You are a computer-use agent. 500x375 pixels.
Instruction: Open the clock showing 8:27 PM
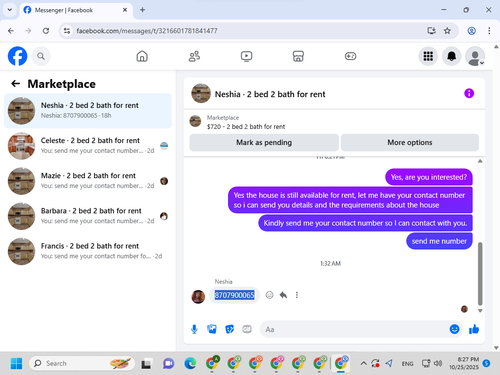[x=464, y=363]
